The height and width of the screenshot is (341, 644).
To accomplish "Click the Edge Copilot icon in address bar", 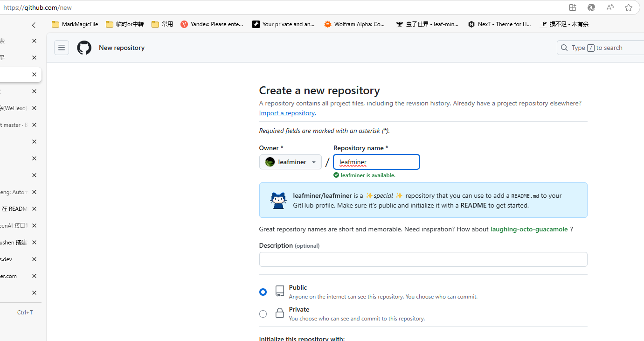I will [x=591, y=7].
